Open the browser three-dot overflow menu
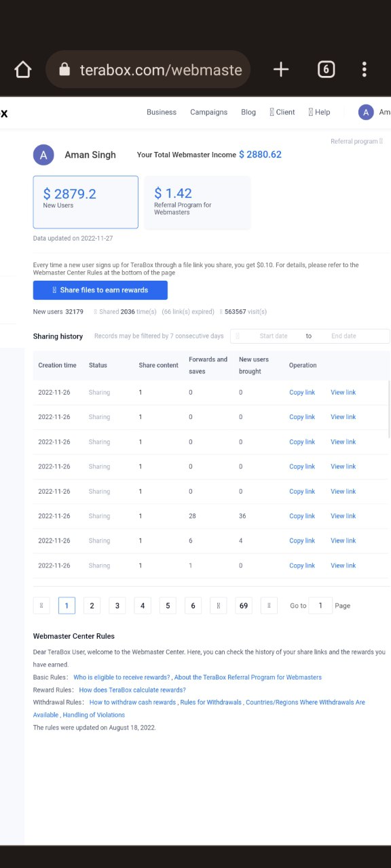The image size is (391, 868). coord(365,69)
